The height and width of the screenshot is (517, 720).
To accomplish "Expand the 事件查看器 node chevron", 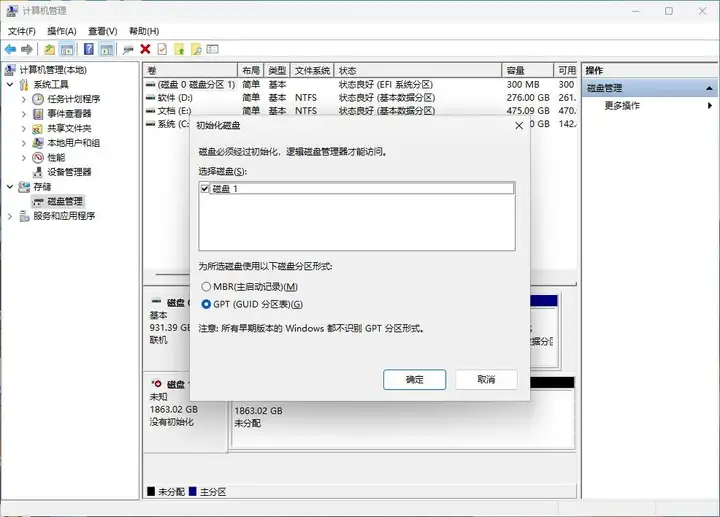I will [24, 113].
